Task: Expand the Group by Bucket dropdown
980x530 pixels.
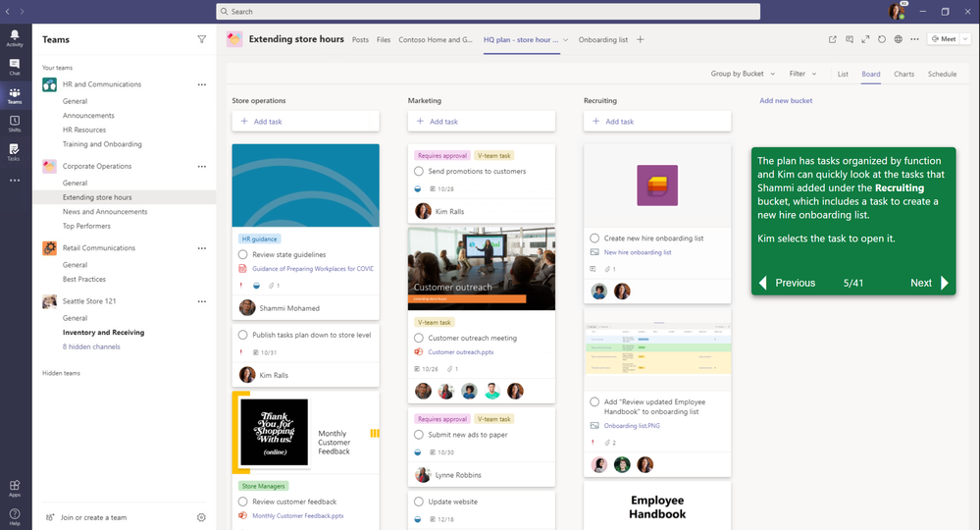Action: point(743,74)
